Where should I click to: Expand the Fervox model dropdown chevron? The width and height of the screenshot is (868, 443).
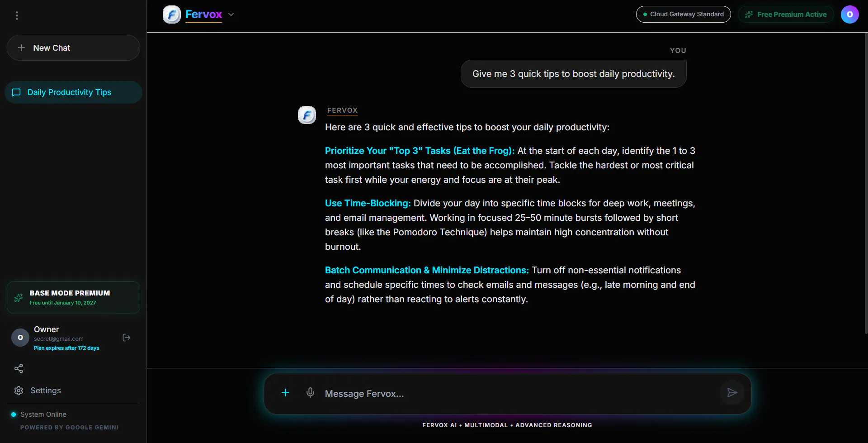[231, 14]
